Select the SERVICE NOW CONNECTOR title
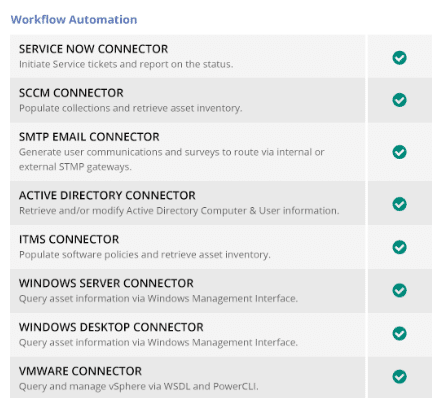This screenshot has width=432, height=398. pyautogui.click(x=93, y=49)
